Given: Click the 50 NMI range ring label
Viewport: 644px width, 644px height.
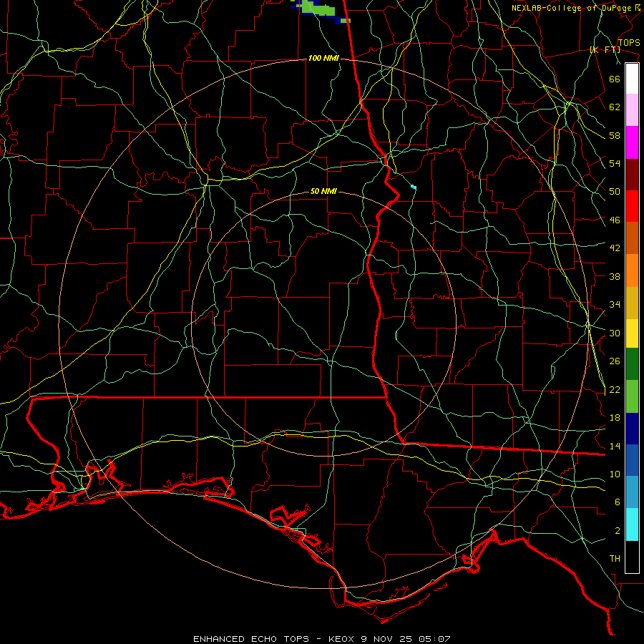Looking at the screenshot, I should point(323,191).
